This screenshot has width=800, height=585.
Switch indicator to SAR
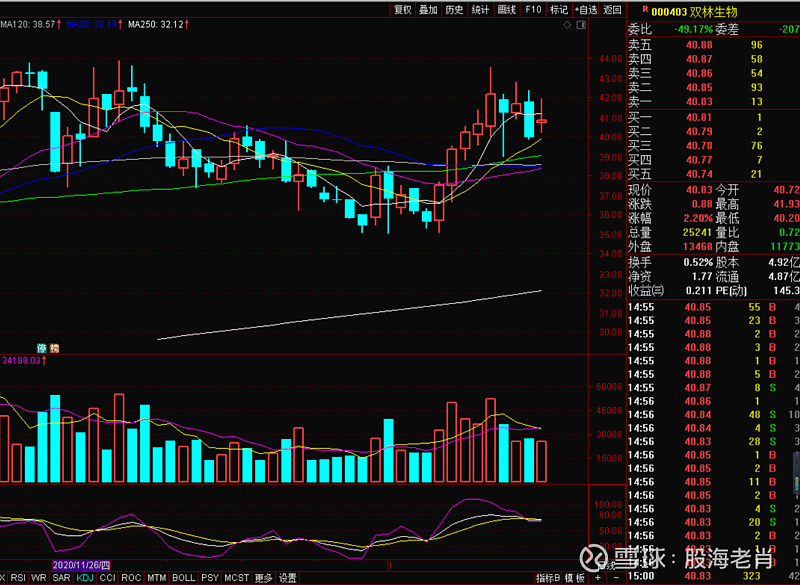pyautogui.click(x=61, y=578)
